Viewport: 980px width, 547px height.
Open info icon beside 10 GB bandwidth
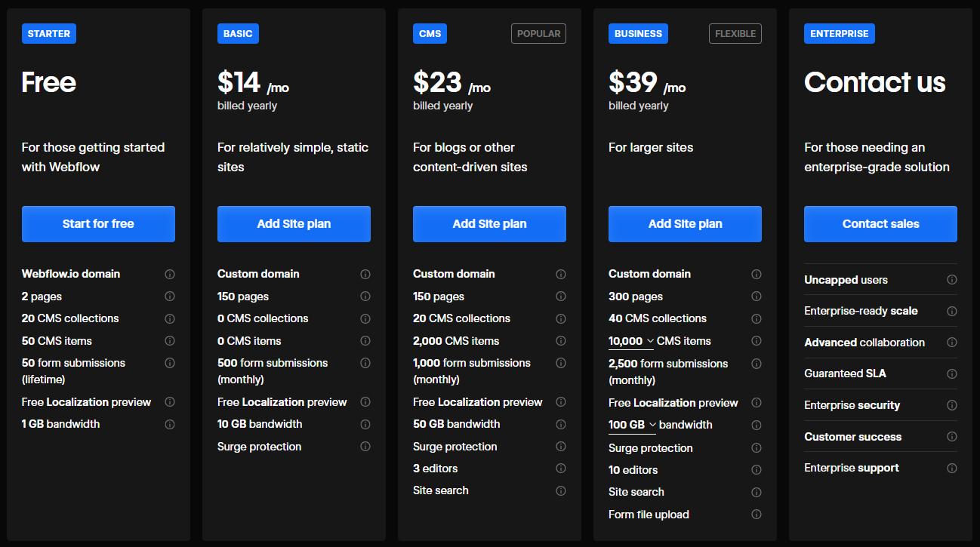(x=365, y=424)
